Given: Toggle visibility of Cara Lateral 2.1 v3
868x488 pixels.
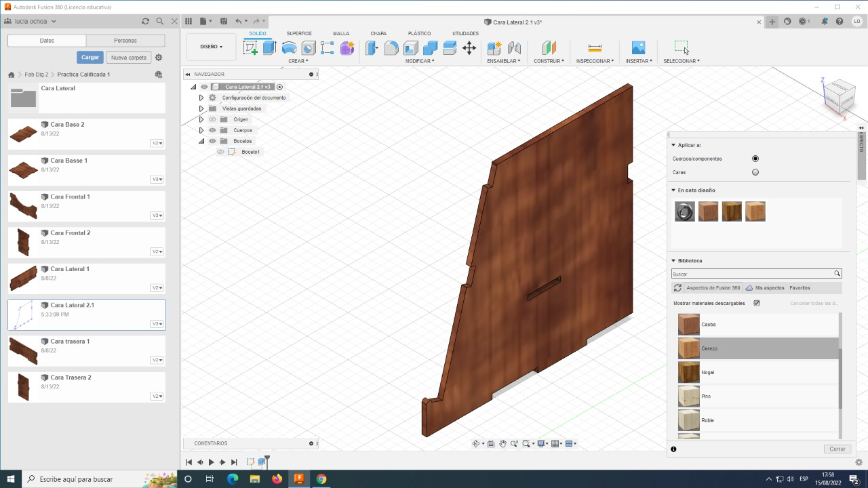Looking at the screenshot, I should [x=204, y=87].
